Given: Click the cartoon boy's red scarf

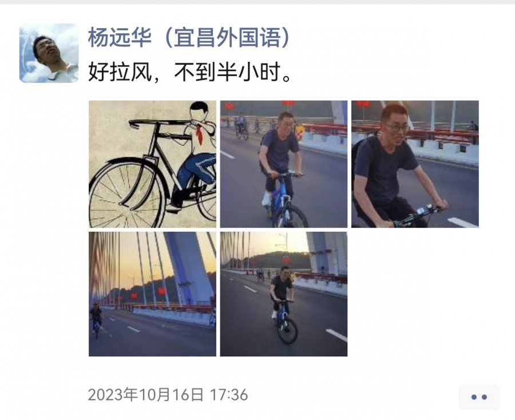Looking at the screenshot, I should [x=200, y=134].
